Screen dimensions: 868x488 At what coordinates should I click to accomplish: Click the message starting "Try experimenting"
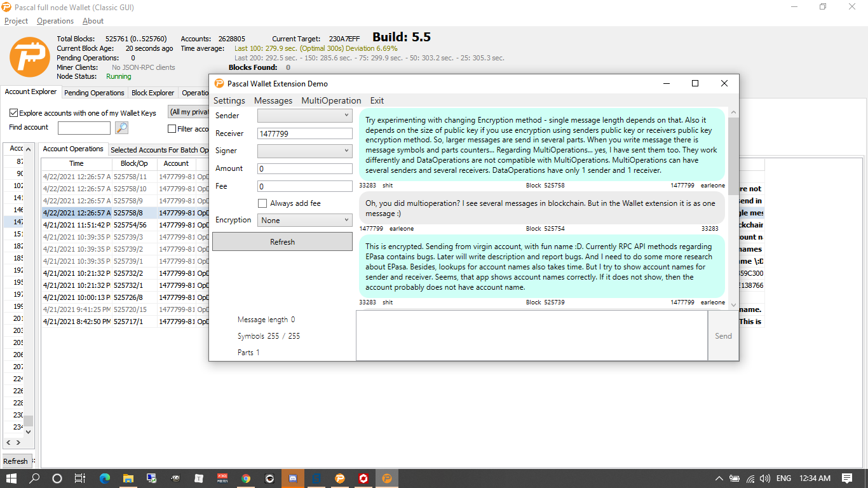coord(541,144)
